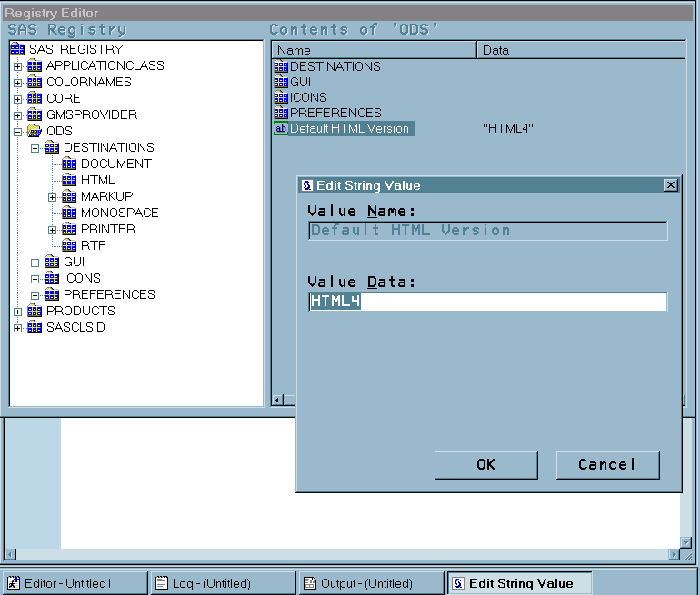
Task: Select the HTML destination key icon
Action: 69,181
